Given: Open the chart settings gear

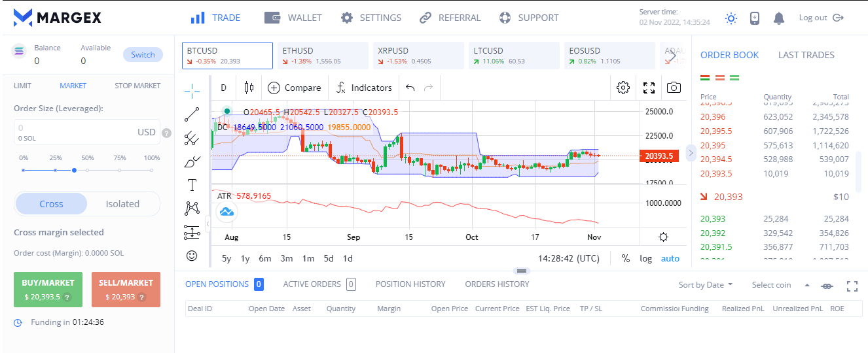Looking at the screenshot, I should click(x=623, y=88).
